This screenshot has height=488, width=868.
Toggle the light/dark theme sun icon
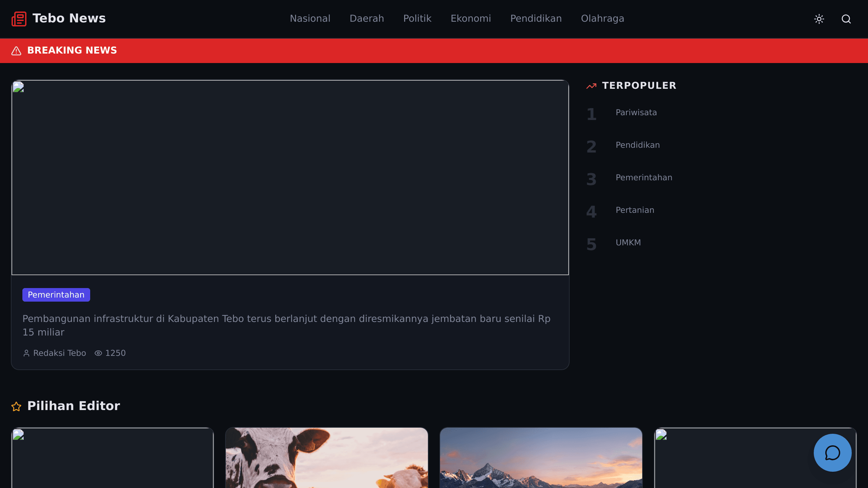tap(819, 19)
